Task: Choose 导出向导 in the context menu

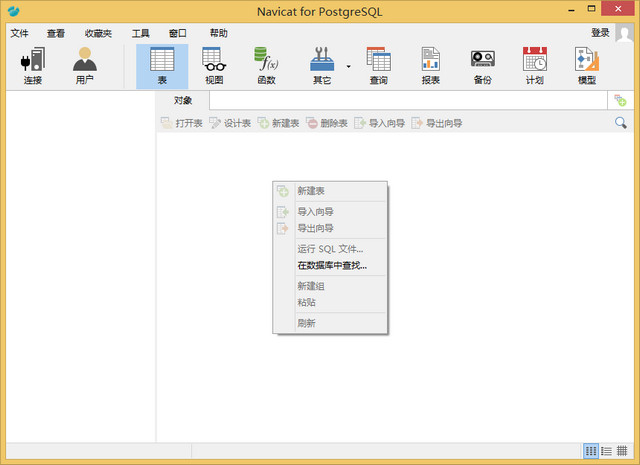Action: pos(330,228)
